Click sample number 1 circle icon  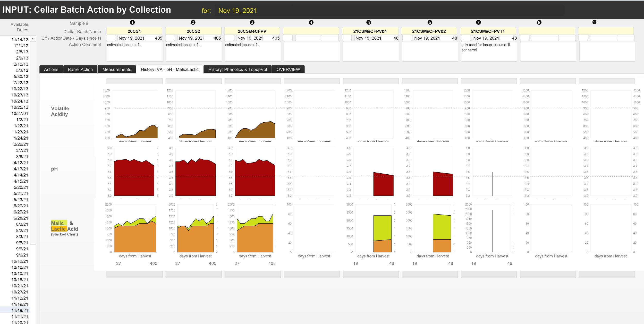132,22
